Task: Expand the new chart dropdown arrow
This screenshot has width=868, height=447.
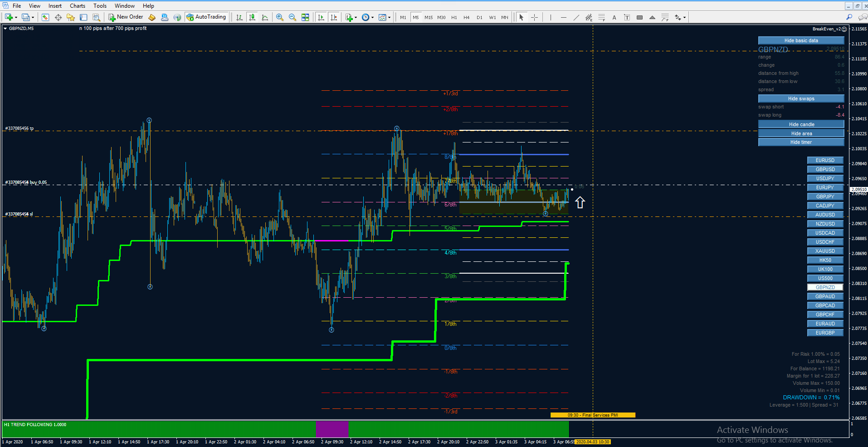Action: (16, 17)
